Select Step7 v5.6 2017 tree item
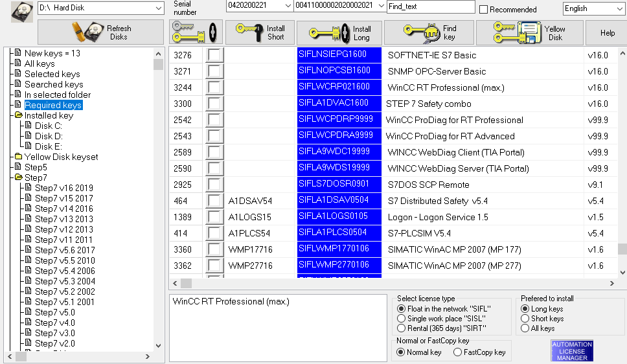This screenshot has width=627, height=364. 65,250
